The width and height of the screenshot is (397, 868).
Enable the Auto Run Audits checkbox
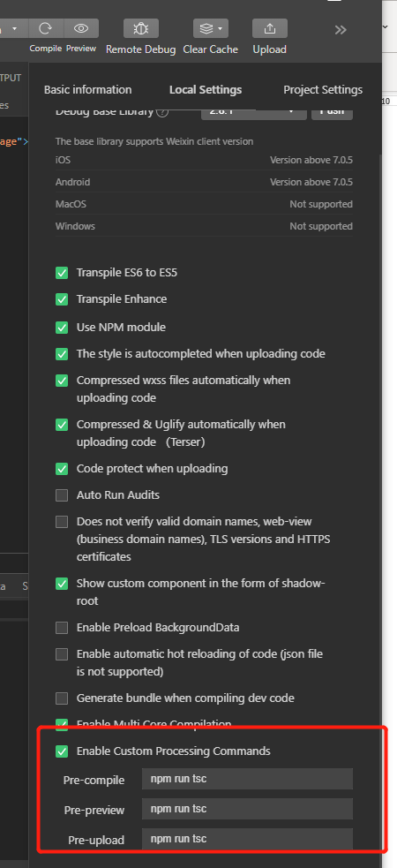62,495
